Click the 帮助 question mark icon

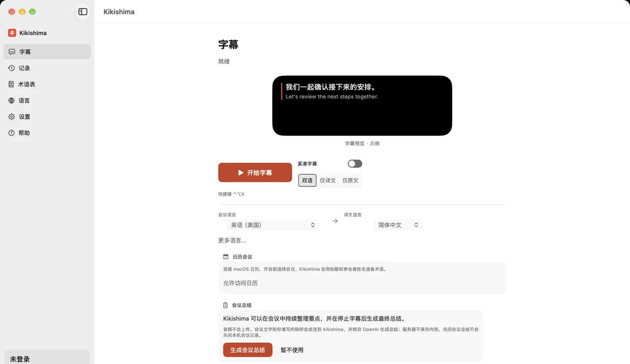point(12,133)
